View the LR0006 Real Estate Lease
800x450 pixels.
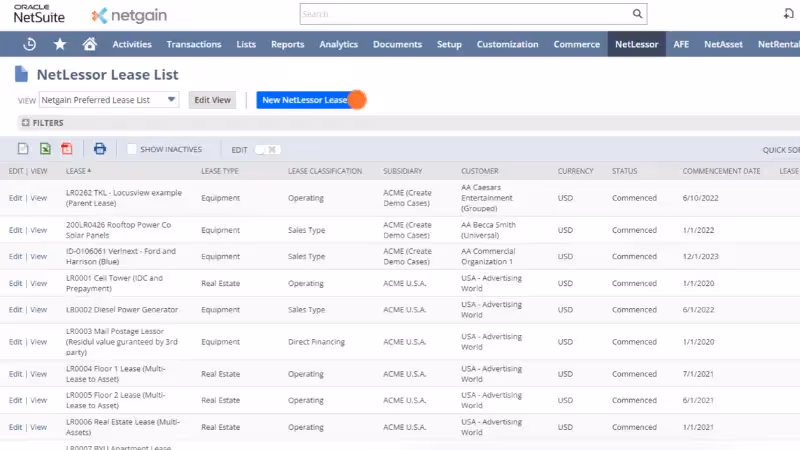pos(38,427)
